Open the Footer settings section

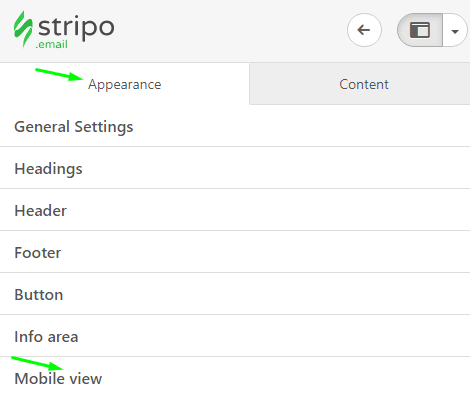tap(235, 252)
